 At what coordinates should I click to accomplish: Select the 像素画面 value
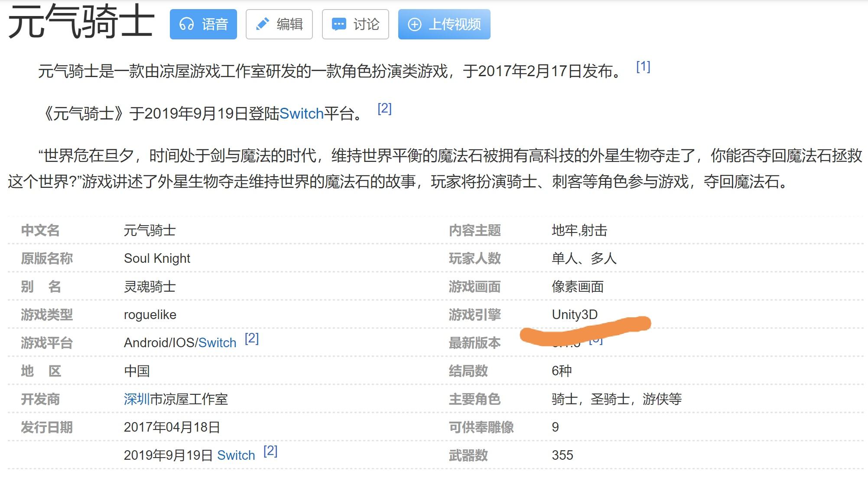click(x=577, y=287)
